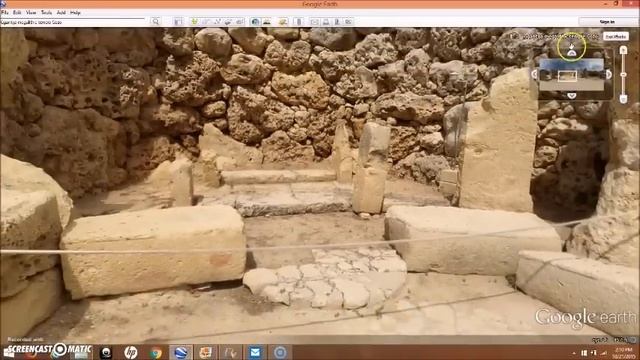The width and height of the screenshot is (640, 360).
Task: Pan photo right with arrow control
Action: point(609,74)
